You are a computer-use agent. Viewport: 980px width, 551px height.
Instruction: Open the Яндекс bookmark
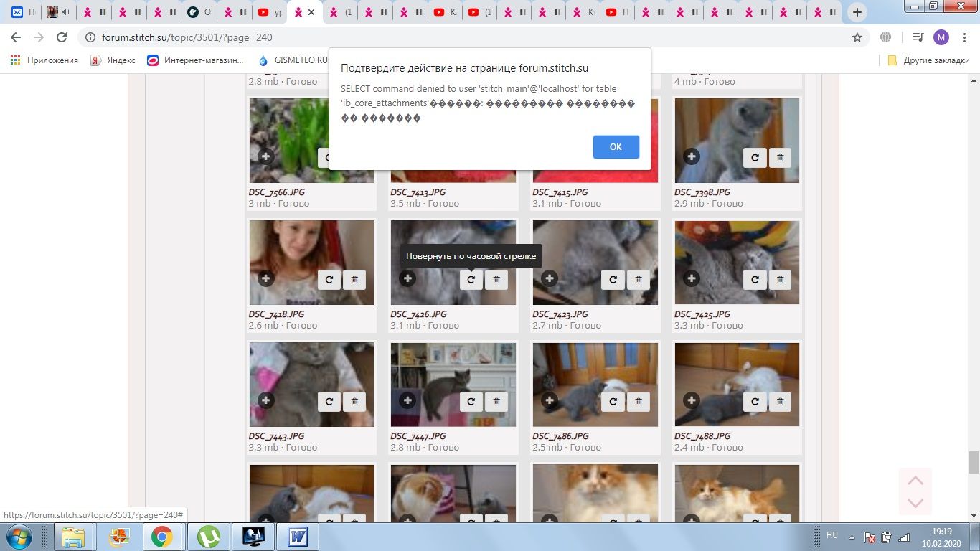(x=113, y=60)
